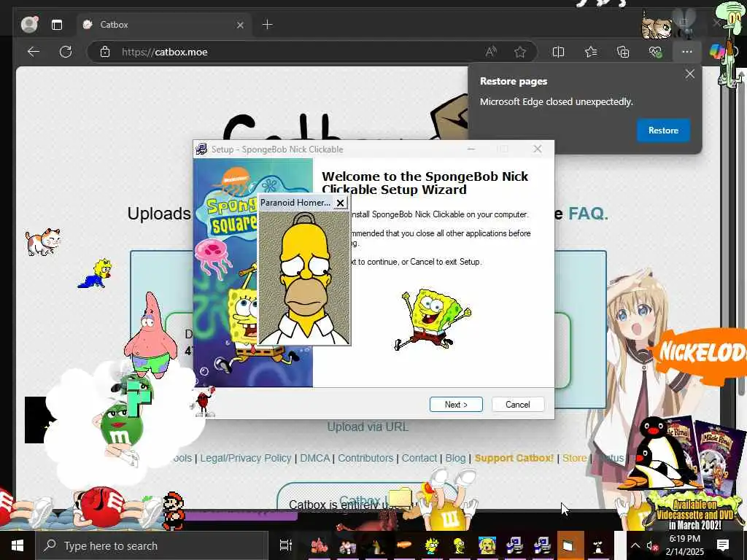The width and height of the screenshot is (747, 560).
Task: Open Edge Settings and more menu
Action: (x=686, y=52)
